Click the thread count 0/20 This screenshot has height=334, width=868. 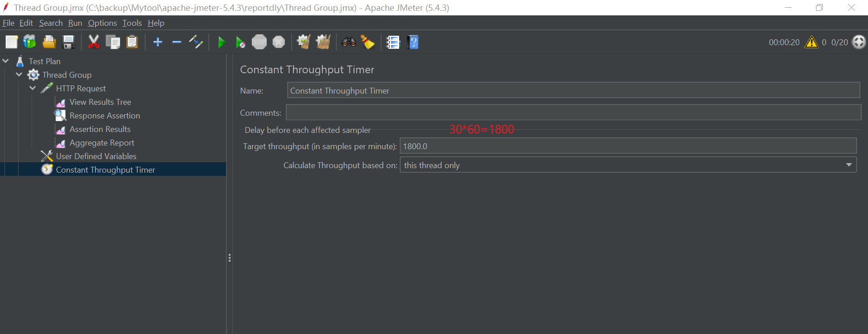coord(840,42)
